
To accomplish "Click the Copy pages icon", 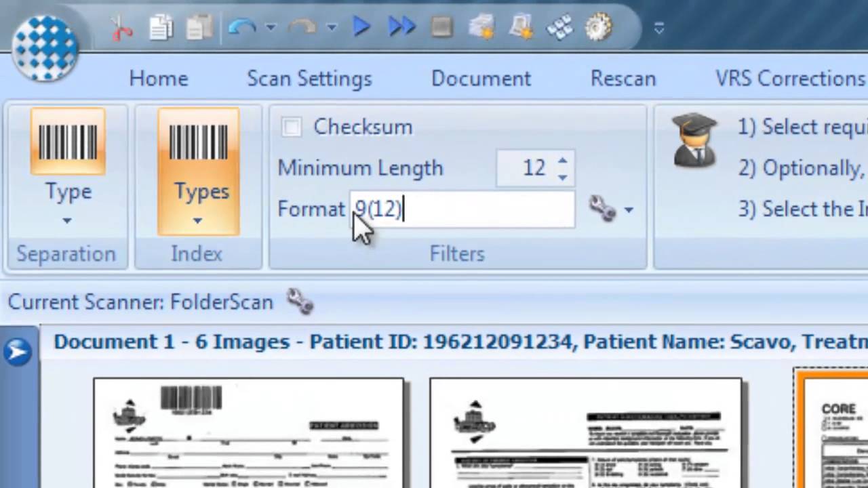I will pos(161,28).
